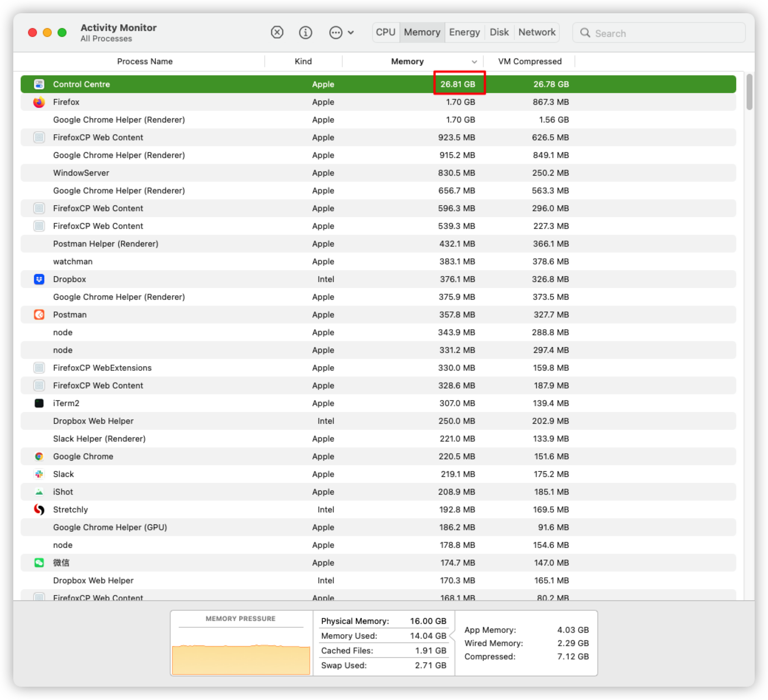Switch to the CPU tab
This screenshot has width=768, height=700.
[x=385, y=32]
